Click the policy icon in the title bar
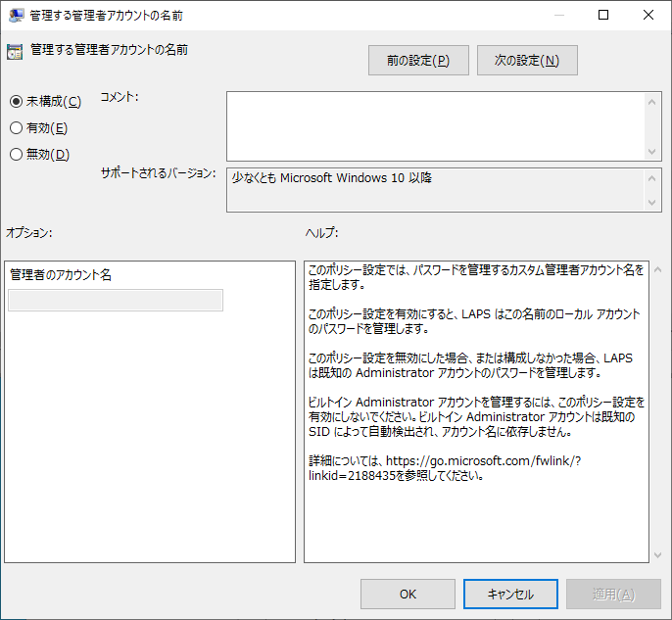The image size is (672, 620). point(17,16)
